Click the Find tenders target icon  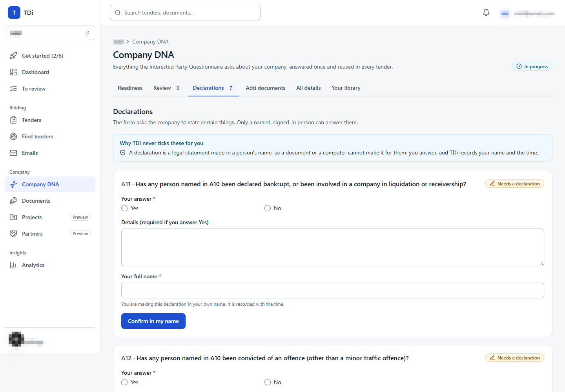click(13, 136)
